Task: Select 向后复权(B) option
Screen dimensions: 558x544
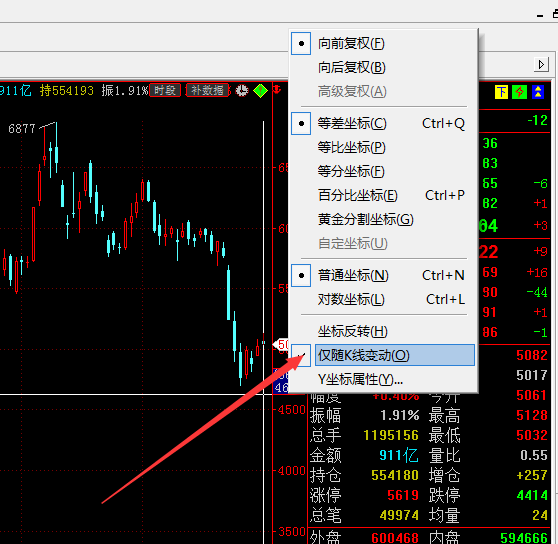Action: (383, 67)
